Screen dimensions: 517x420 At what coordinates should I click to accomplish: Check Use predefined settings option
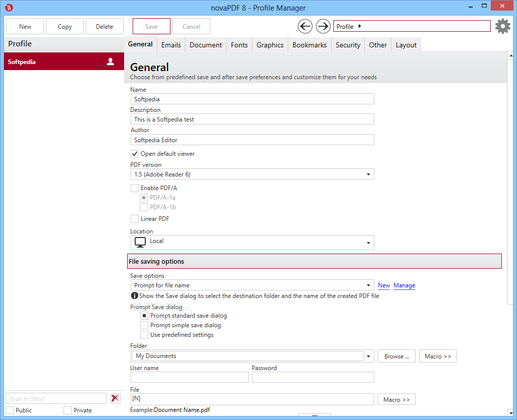[144, 335]
